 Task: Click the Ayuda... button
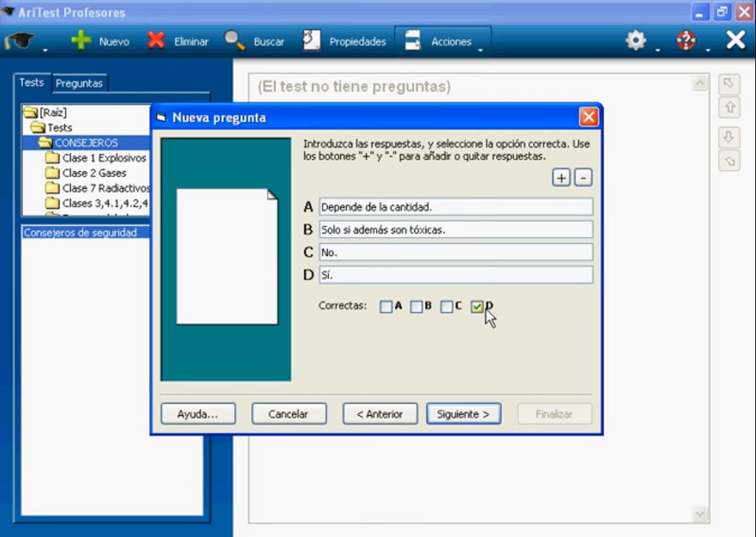pyautogui.click(x=198, y=414)
